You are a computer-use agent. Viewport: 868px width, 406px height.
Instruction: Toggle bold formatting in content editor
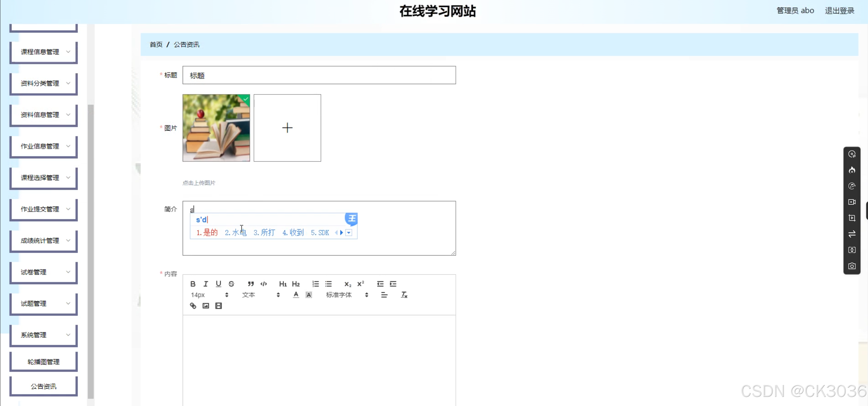[x=193, y=284]
